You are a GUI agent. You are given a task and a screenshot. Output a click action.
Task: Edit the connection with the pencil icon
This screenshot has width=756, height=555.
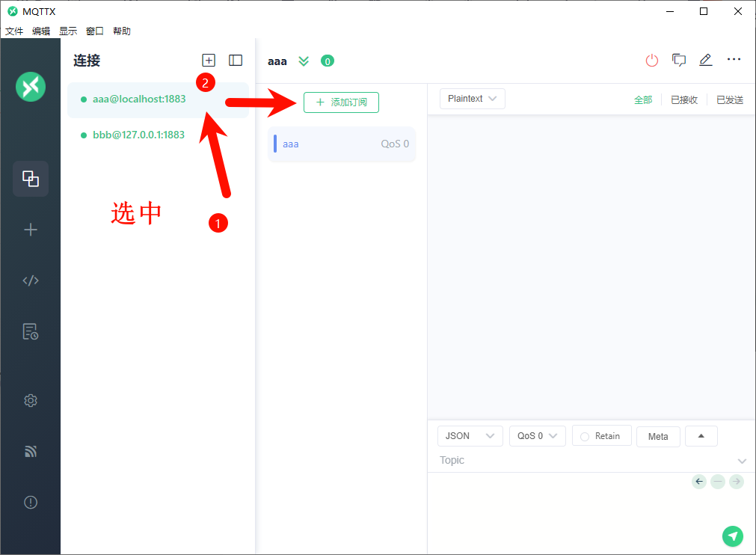(x=706, y=61)
